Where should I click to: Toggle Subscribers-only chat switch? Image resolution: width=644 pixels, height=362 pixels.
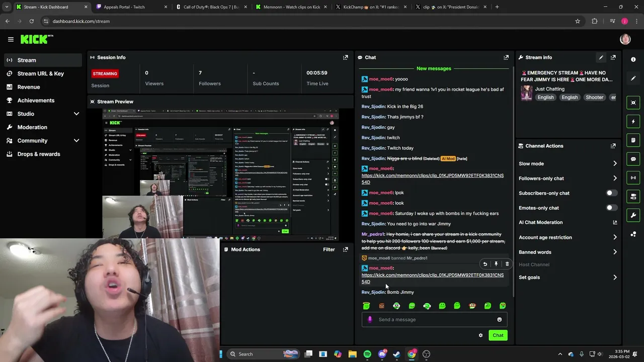tap(611, 193)
